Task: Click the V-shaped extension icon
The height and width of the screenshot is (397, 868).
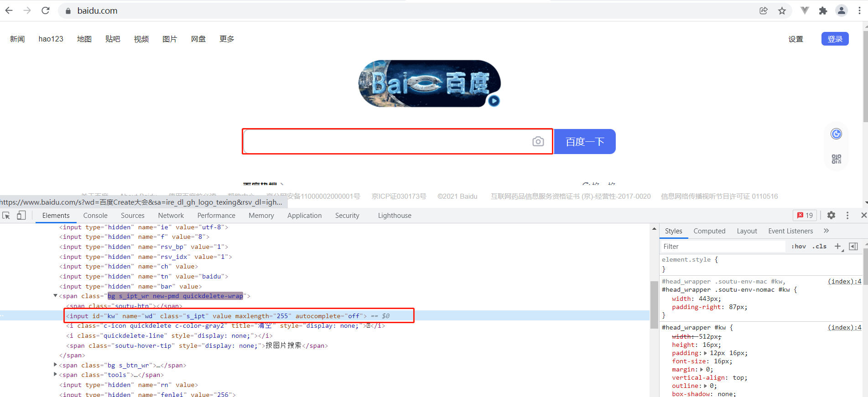Action: (805, 10)
